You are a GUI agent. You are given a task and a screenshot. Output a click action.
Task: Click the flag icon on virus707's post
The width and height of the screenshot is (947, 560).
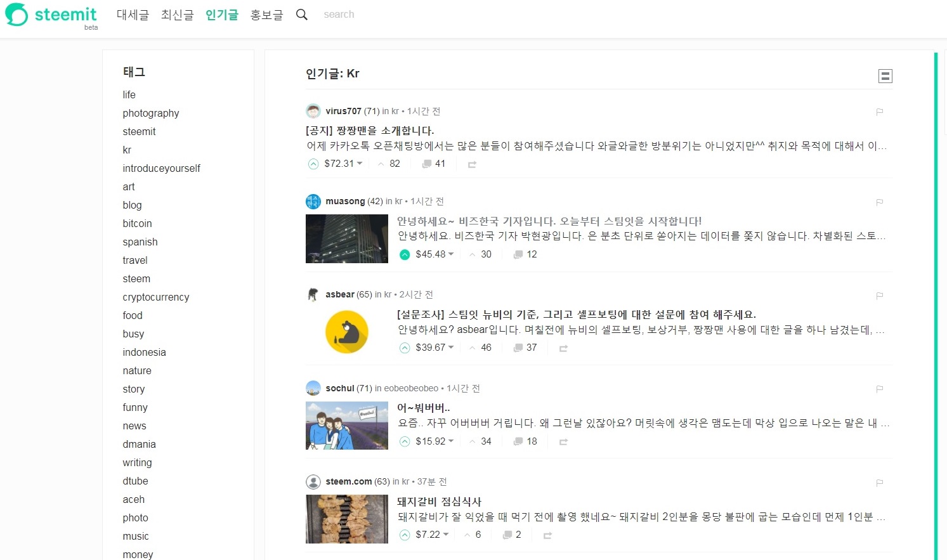pos(879,112)
